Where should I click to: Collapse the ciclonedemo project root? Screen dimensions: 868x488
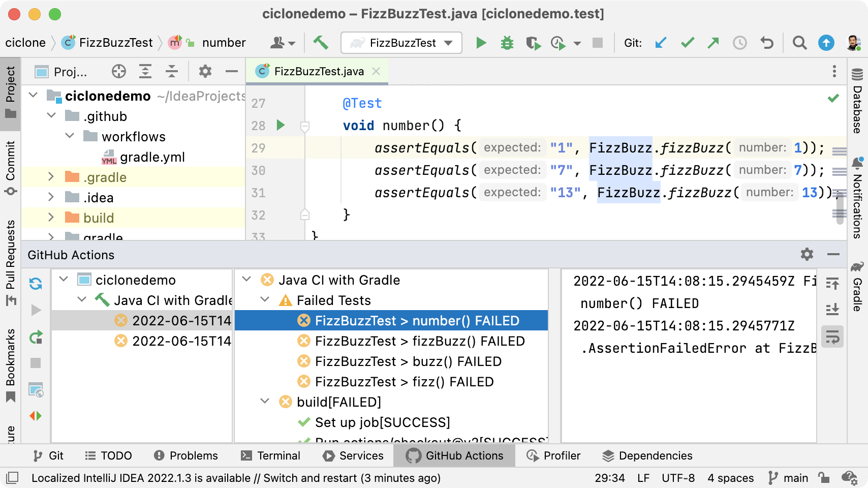[x=34, y=95]
